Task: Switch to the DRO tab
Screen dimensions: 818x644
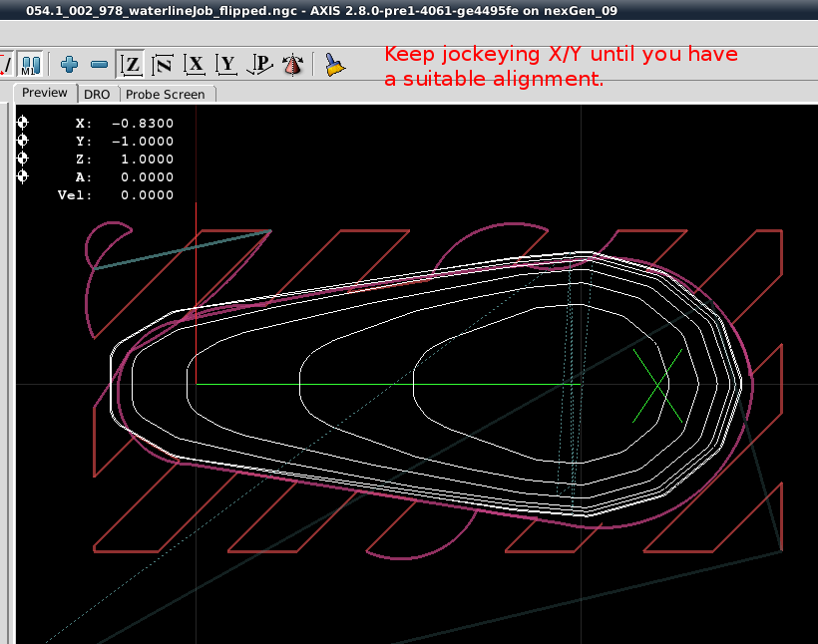Action: [x=97, y=94]
